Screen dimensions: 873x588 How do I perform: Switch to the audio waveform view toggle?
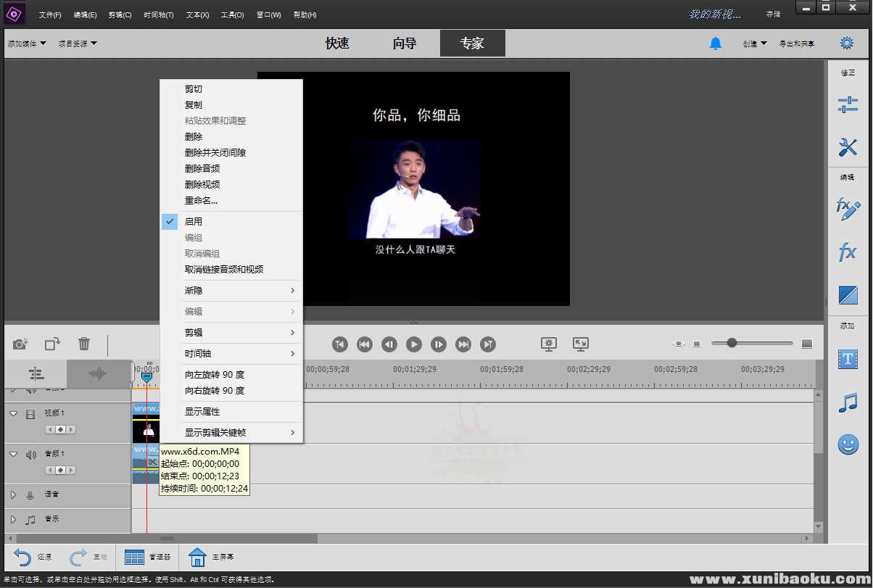(x=97, y=374)
